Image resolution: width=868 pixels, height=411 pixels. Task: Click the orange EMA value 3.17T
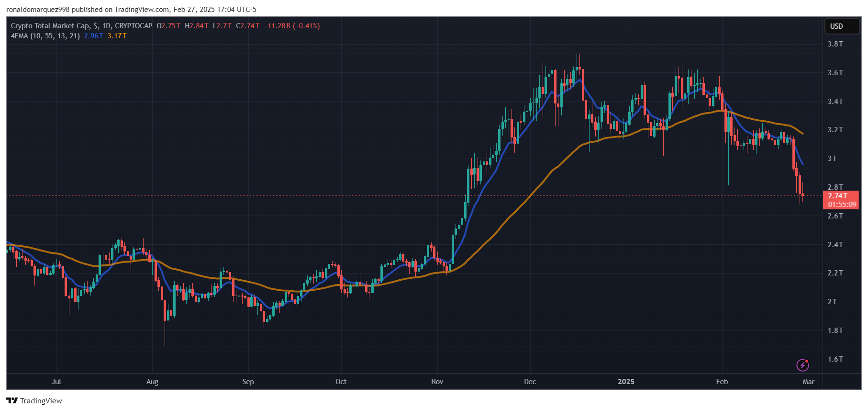(x=117, y=36)
